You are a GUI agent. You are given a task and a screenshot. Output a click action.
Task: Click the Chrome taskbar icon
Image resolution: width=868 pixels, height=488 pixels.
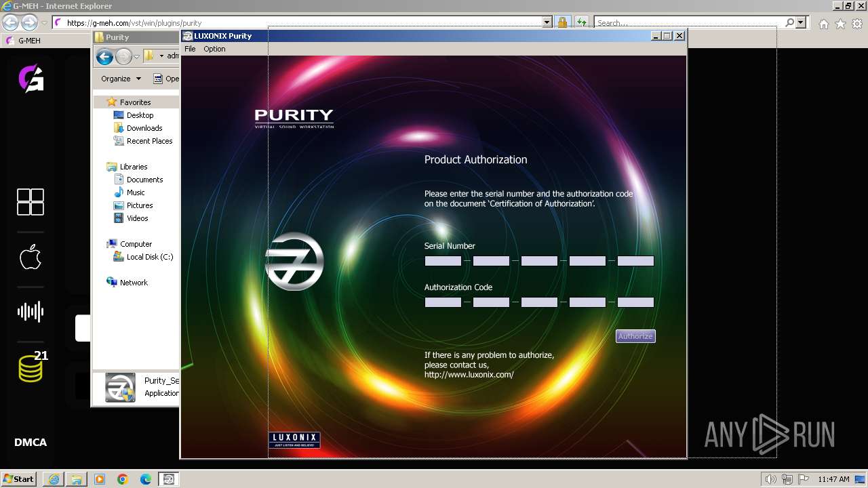point(123,479)
